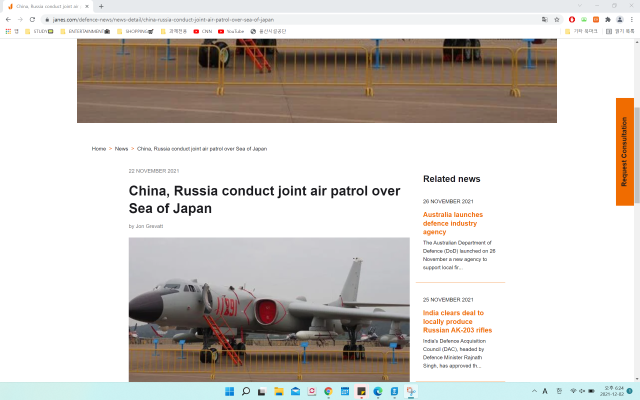Open the Windows Start menu
The image size is (640, 400).
point(229,391)
